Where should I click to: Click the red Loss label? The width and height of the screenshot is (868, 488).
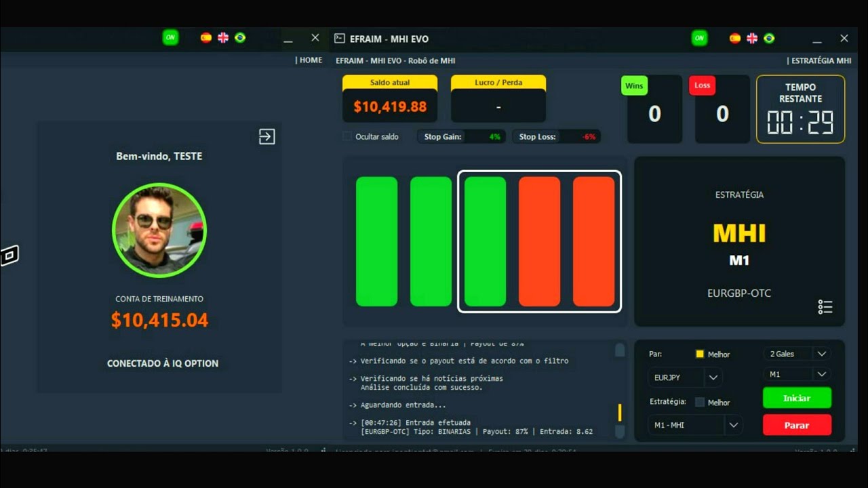tap(703, 85)
